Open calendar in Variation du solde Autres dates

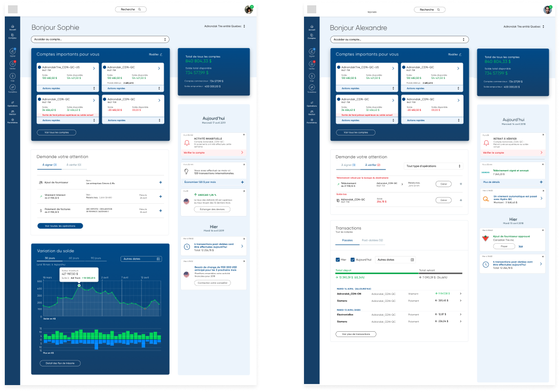tap(158, 259)
